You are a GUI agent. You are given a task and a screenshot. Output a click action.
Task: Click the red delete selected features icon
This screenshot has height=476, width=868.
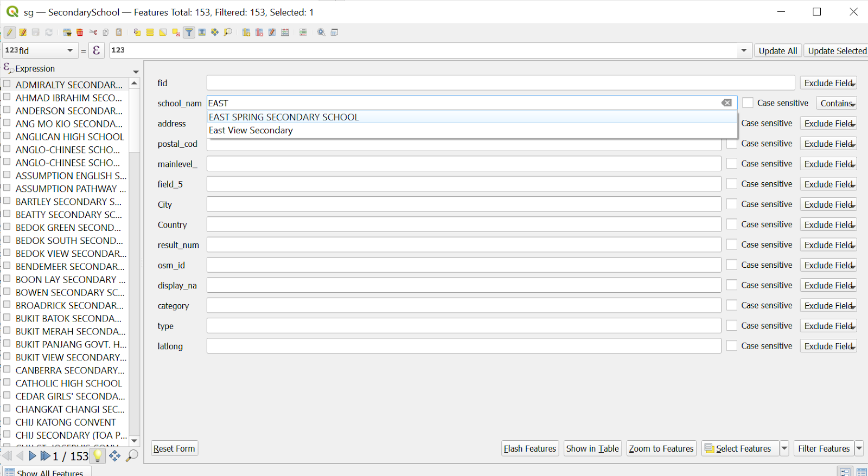point(80,33)
